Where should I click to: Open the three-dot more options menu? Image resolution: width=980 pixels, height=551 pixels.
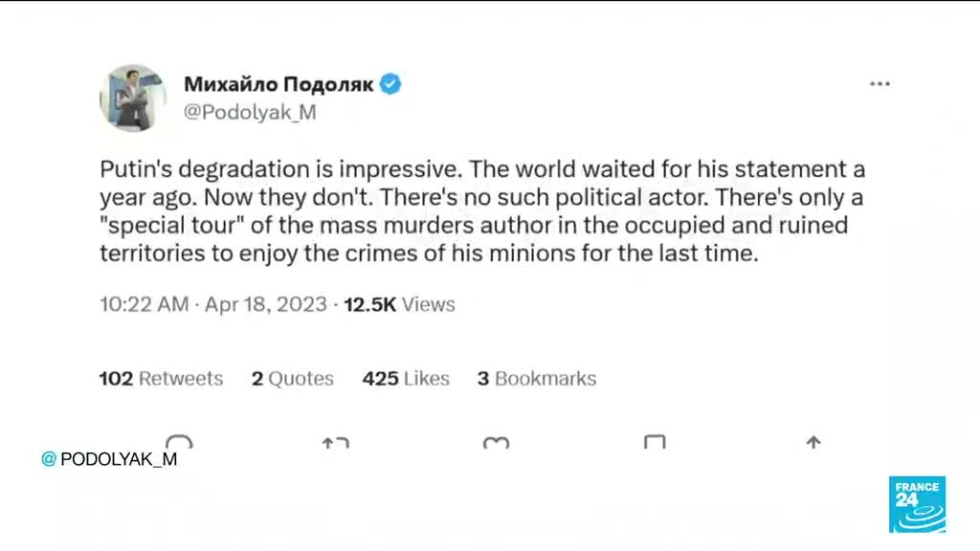pos(880,84)
